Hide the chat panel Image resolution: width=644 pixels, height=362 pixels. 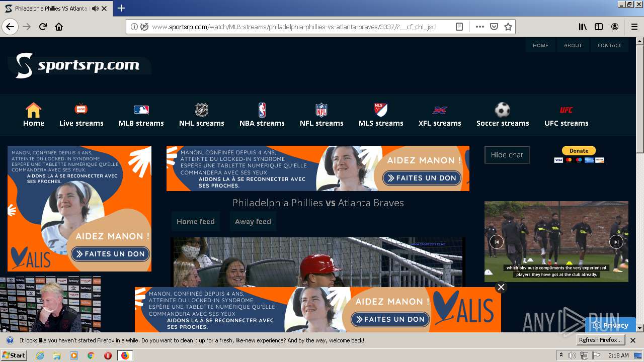coord(507,155)
